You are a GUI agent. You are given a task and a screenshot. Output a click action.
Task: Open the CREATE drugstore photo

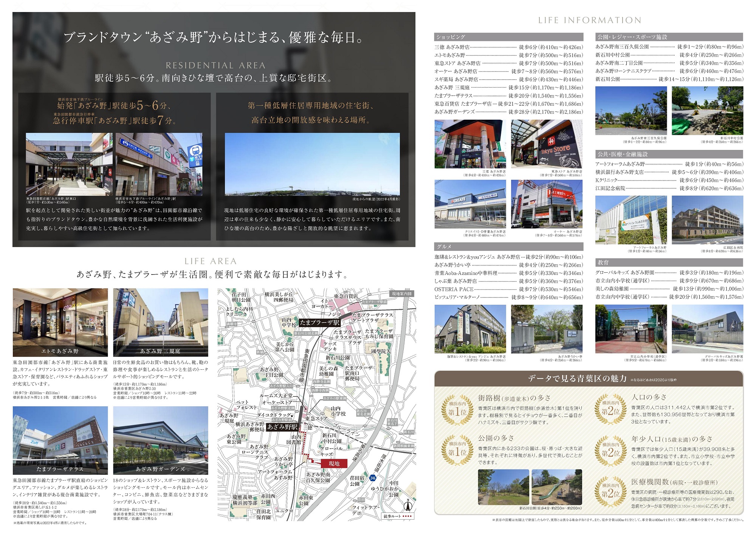click(x=470, y=204)
